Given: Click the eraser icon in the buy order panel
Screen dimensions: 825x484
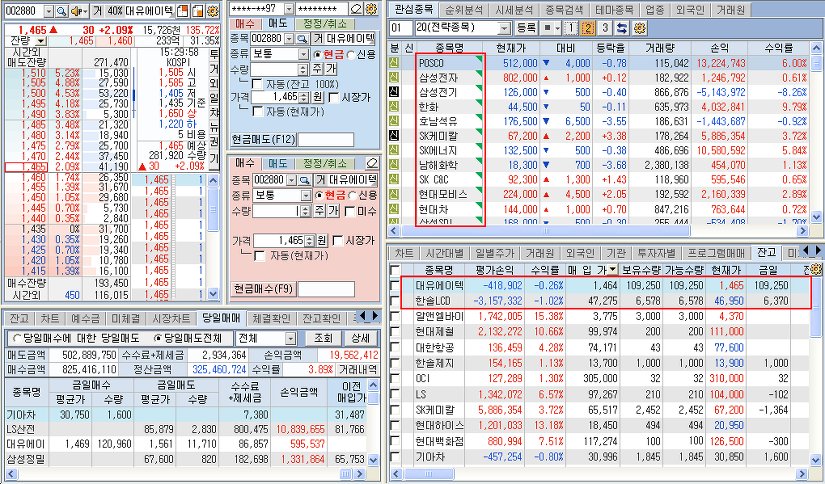Looking at the screenshot, I should 373,162.
